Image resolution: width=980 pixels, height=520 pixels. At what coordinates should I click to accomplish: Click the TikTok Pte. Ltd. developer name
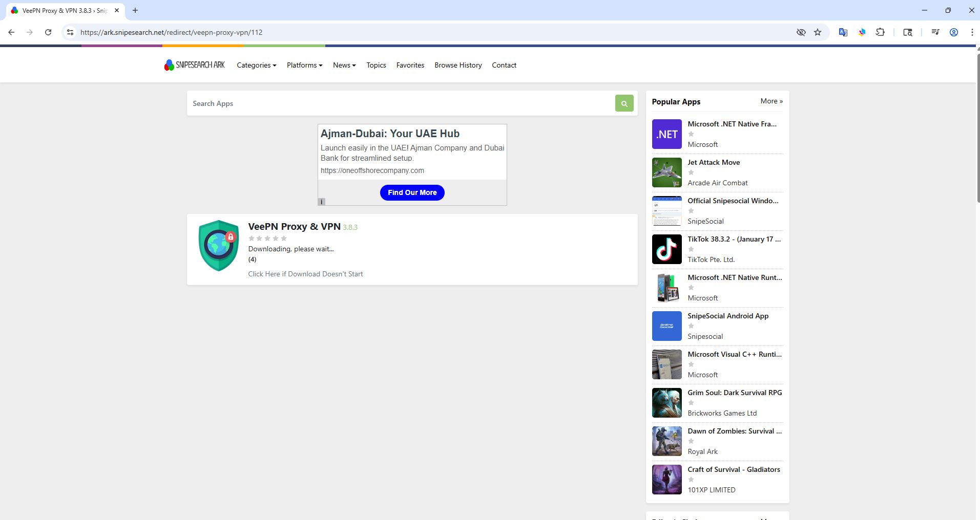(711, 259)
